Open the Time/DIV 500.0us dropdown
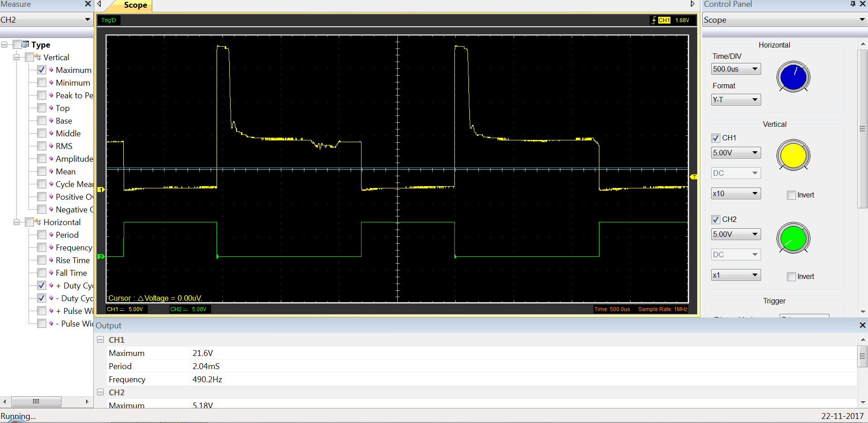This screenshot has width=868, height=423. point(736,69)
